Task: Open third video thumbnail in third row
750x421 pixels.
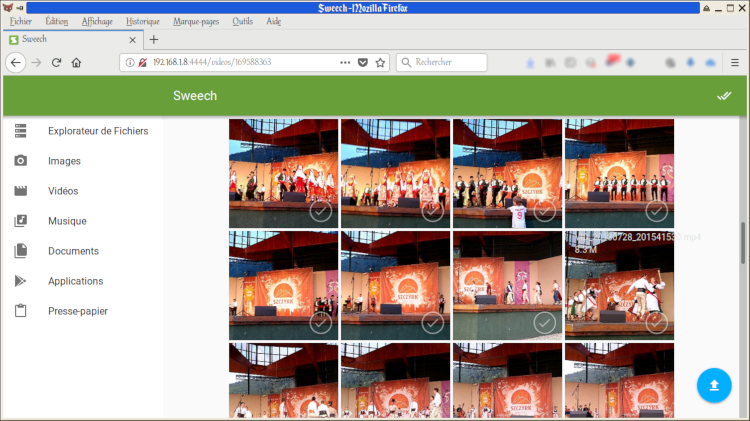Action: (x=507, y=380)
